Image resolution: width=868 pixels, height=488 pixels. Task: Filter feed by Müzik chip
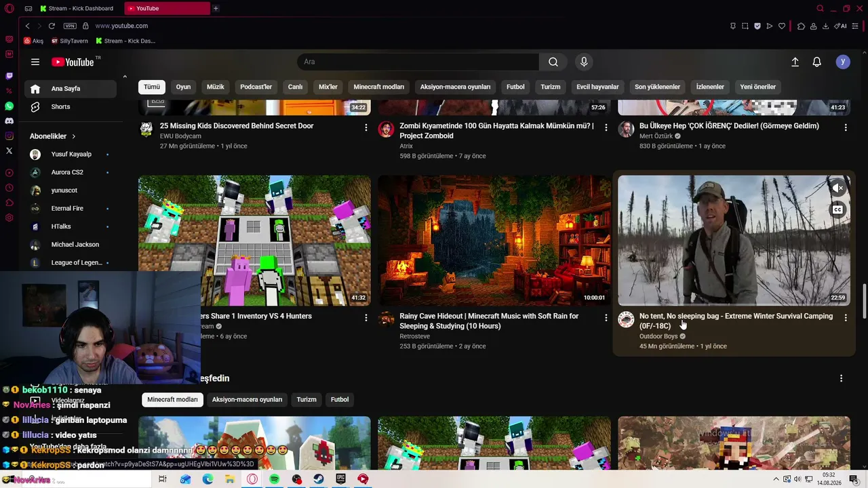click(x=215, y=87)
